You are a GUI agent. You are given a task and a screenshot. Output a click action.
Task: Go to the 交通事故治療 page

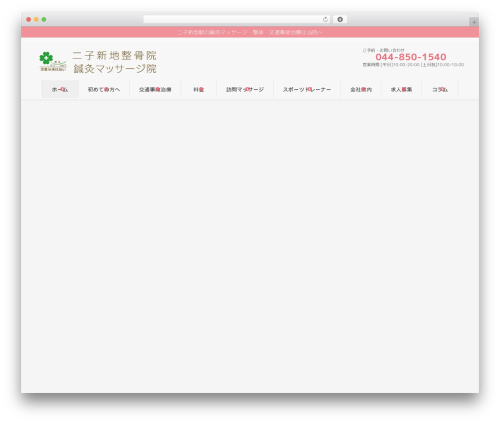point(155,89)
